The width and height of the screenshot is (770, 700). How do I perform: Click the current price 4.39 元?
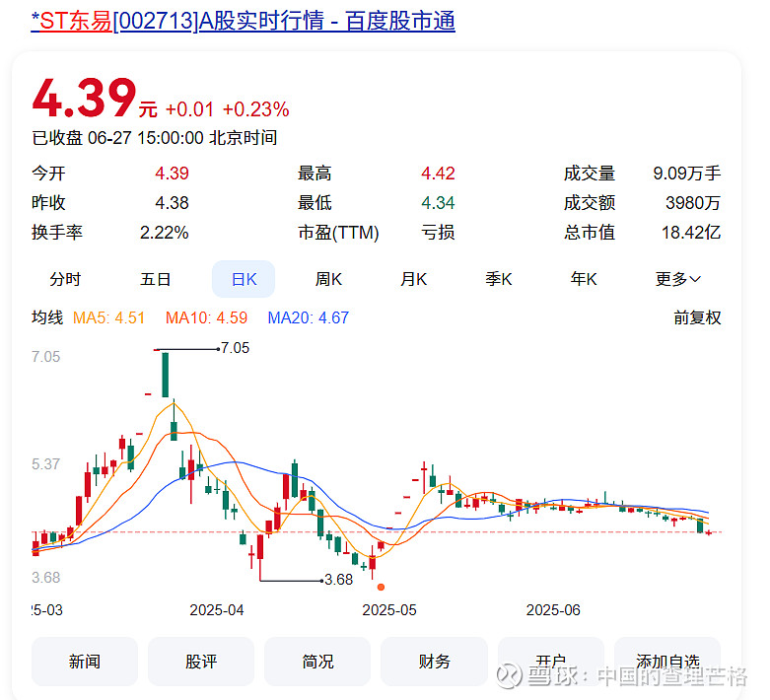pos(95,99)
